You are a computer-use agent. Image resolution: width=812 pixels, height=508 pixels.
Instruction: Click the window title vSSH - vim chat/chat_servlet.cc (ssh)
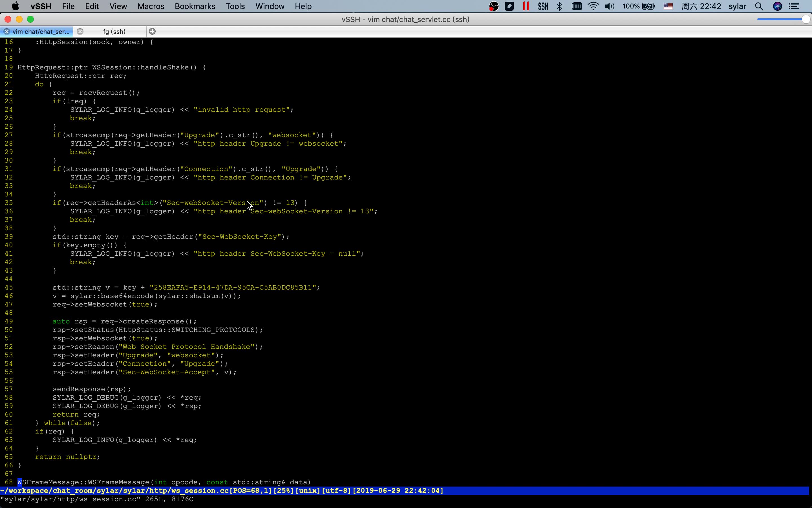[x=405, y=19]
